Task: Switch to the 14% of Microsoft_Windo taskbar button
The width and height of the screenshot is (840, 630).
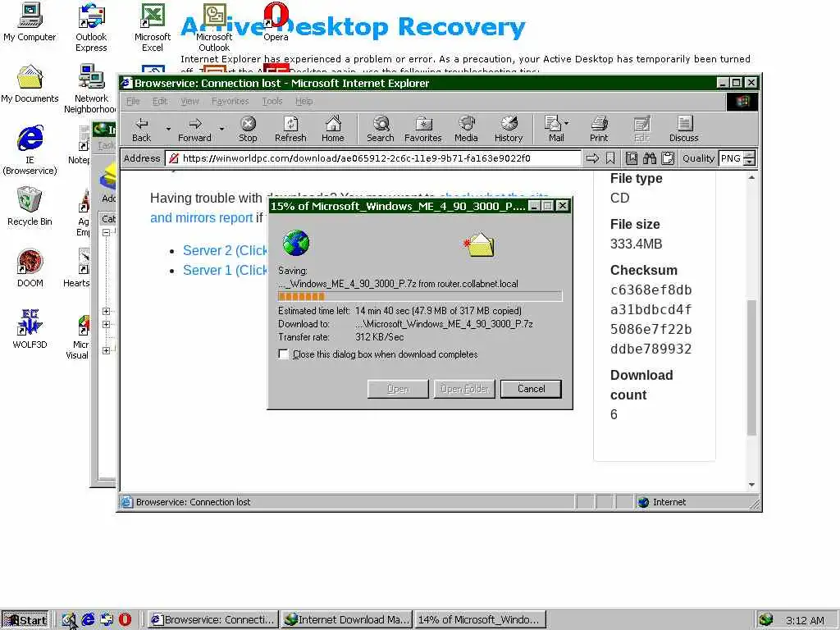Action: 481,620
